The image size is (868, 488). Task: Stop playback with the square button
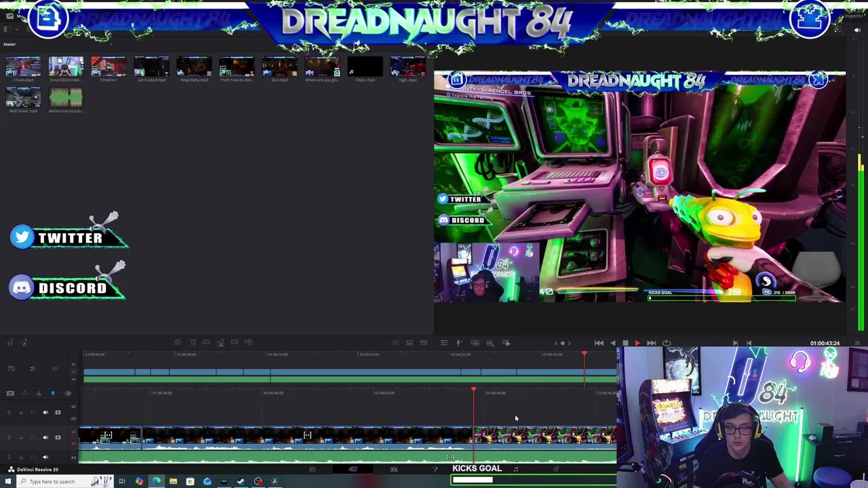625,343
